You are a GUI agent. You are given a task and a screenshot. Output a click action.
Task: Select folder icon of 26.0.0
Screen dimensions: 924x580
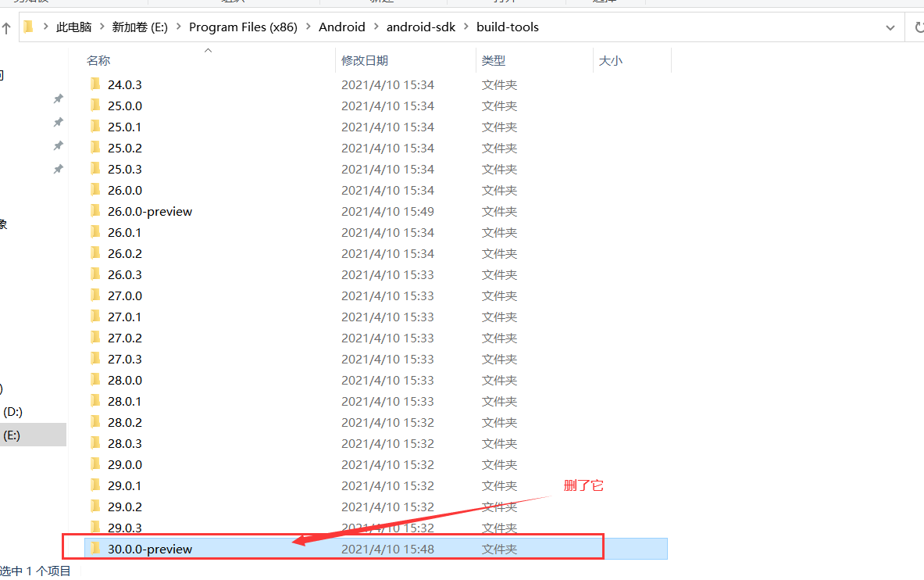pos(95,190)
